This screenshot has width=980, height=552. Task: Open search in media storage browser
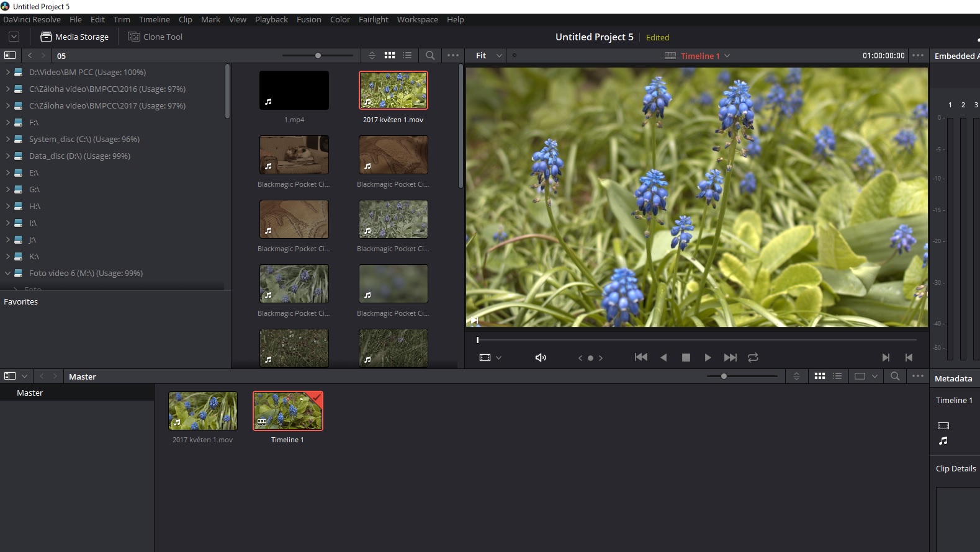point(430,55)
